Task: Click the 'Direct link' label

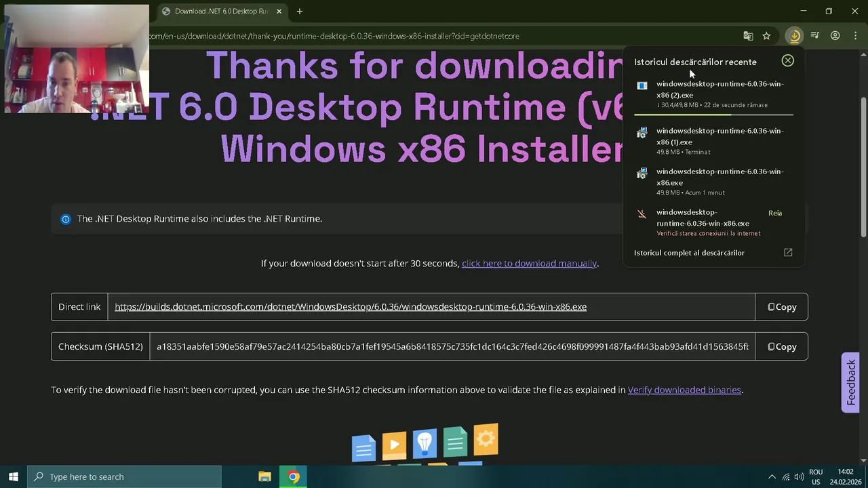Action: point(79,307)
